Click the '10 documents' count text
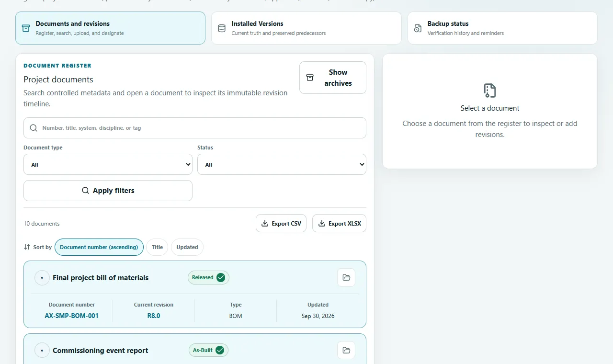 [x=42, y=224]
